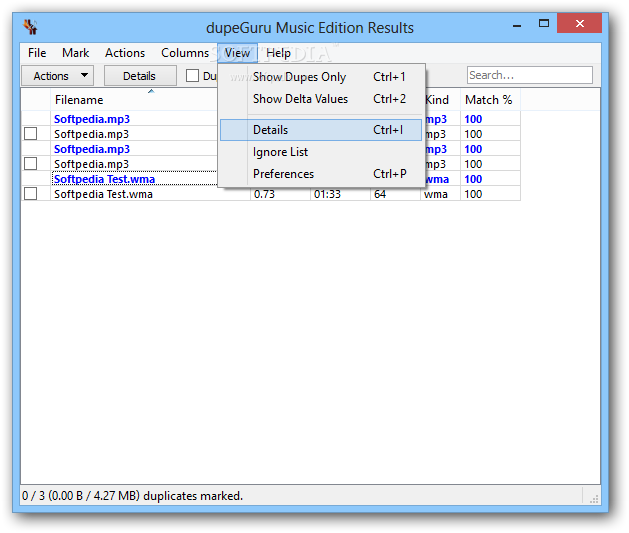Select the black Softpedia Test.wma filename
Screen dimensions: 629x533
coord(103,194)
